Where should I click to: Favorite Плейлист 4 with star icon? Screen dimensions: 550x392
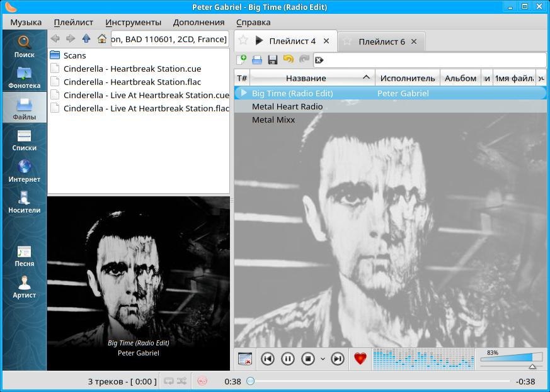pyautogui.click(x=243, y=40)
